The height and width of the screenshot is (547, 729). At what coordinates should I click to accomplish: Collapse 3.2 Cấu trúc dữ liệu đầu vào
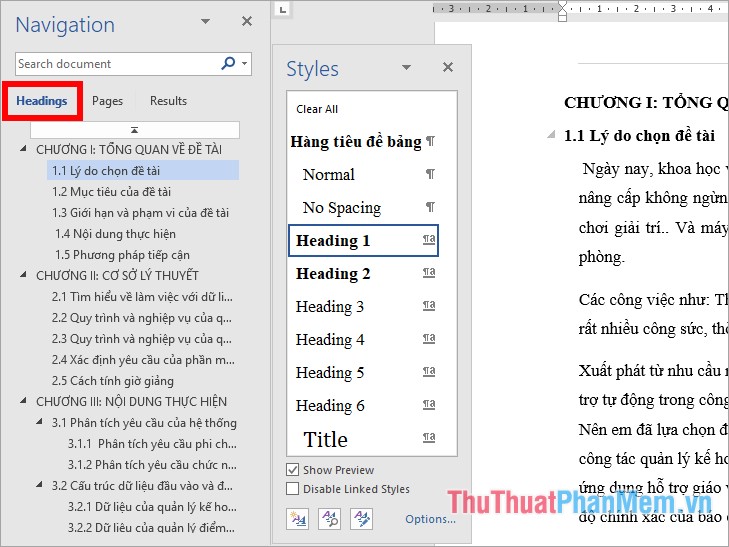point(40,485)
